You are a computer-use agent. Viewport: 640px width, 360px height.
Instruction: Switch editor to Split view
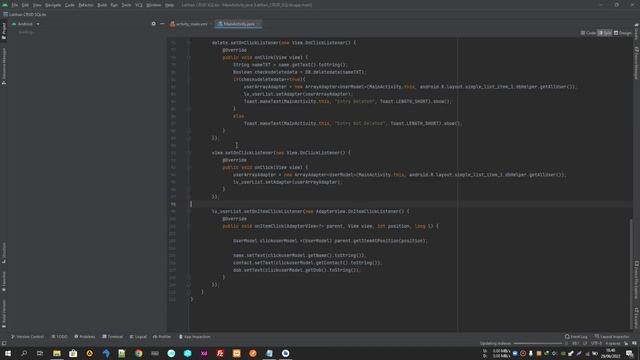(604, 33)
